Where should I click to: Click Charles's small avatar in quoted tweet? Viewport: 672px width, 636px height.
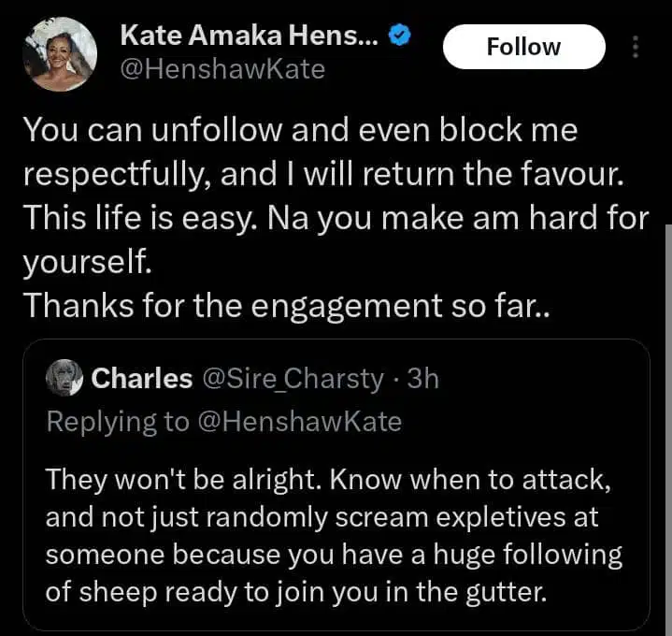click(64, 378)
